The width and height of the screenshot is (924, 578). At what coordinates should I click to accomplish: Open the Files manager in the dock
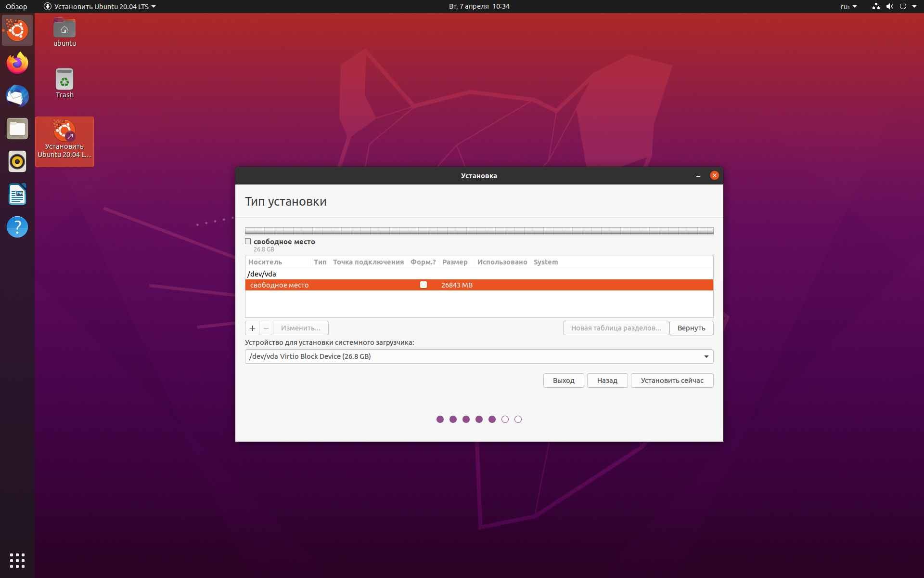pos(17,129)
